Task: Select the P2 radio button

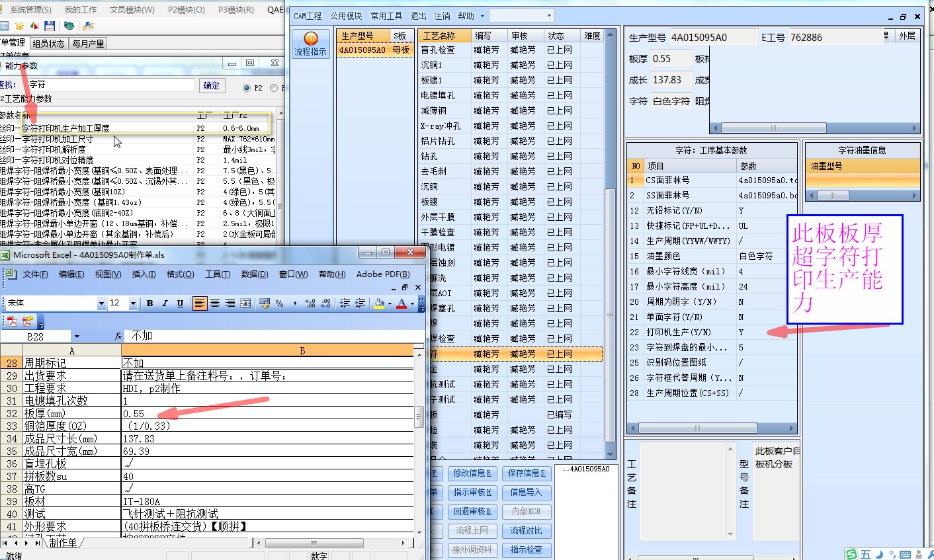Action: pyautogui.click(x=247, y=88)
